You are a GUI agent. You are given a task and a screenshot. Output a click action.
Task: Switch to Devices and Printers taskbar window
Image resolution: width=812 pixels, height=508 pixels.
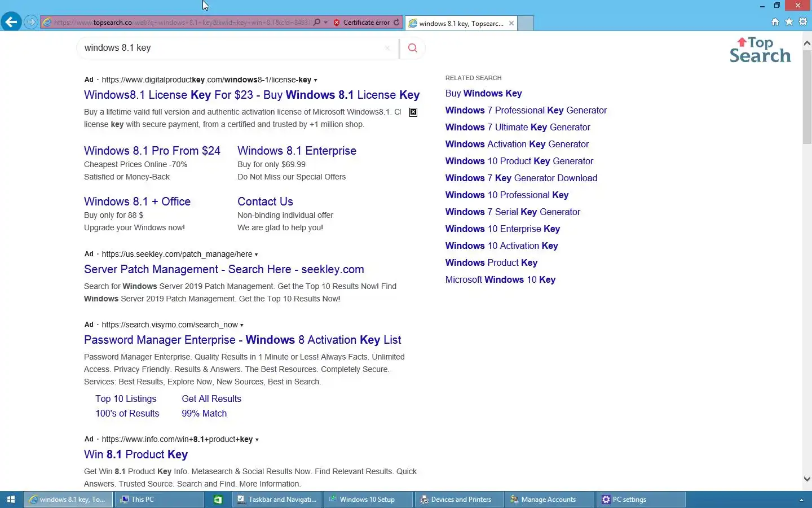click(460, 500)
